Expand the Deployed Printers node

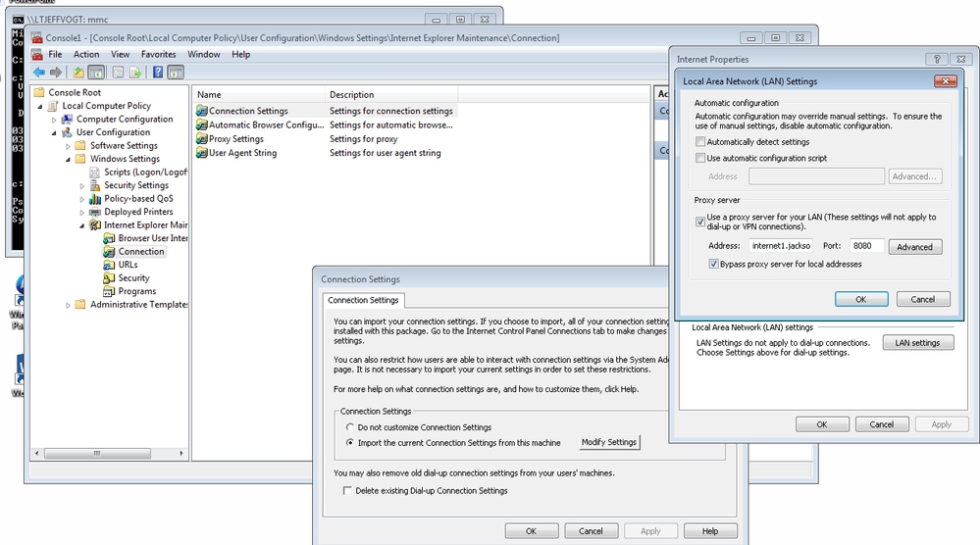pyautogui.click(x=81, y=213)
